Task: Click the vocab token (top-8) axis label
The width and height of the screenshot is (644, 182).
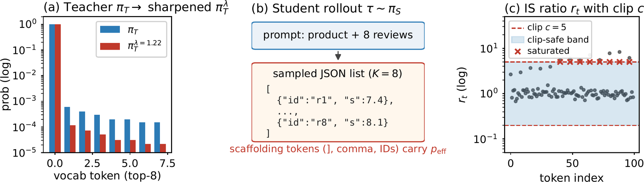Action: (x=107, y=176)
